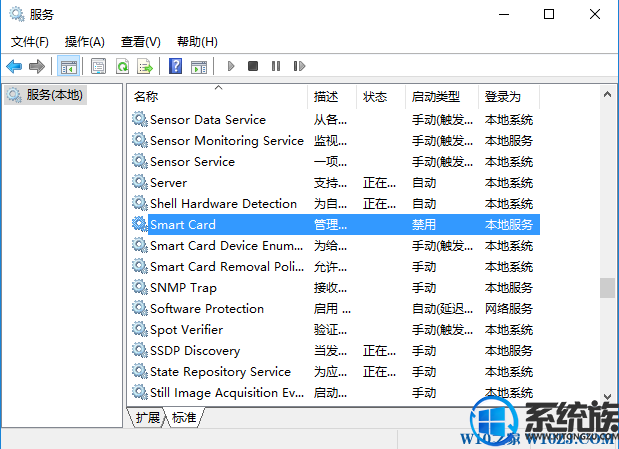Sort by the 描述 column header

point(332,97)
